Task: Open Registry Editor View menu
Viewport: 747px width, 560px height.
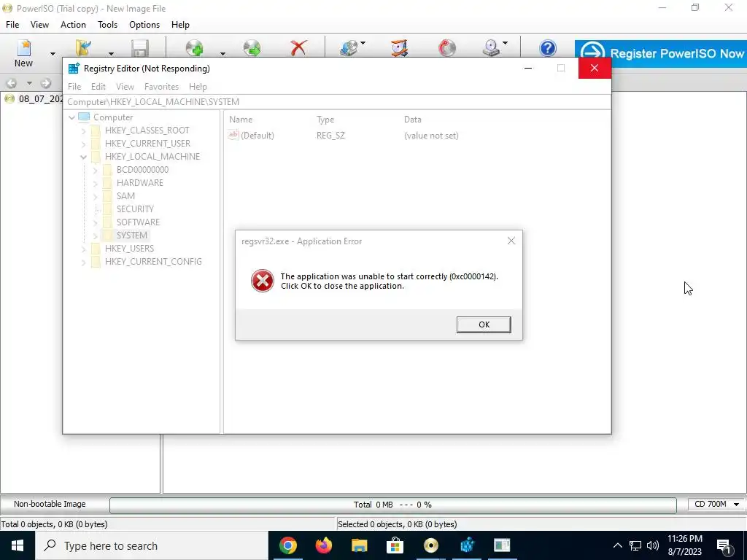Action: [x=125, y=87]
